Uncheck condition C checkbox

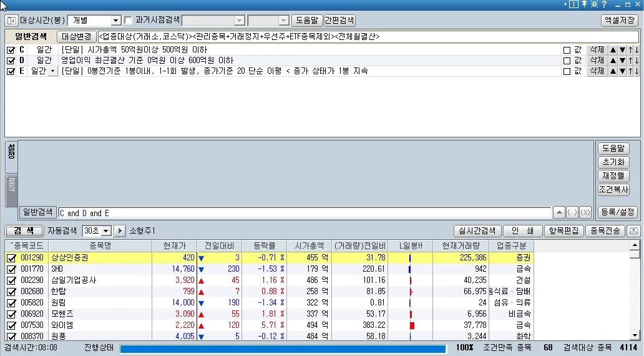[11, 50]
